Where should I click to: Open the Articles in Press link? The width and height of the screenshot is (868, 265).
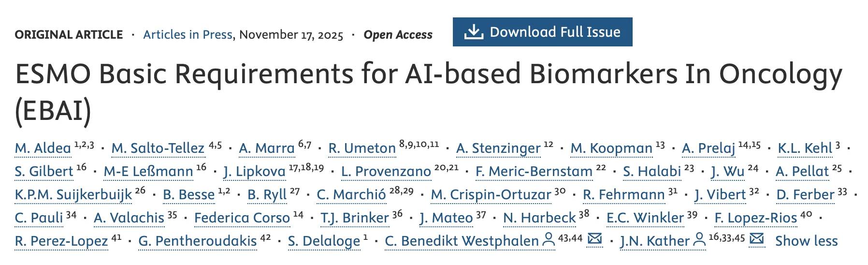[188, 35]
